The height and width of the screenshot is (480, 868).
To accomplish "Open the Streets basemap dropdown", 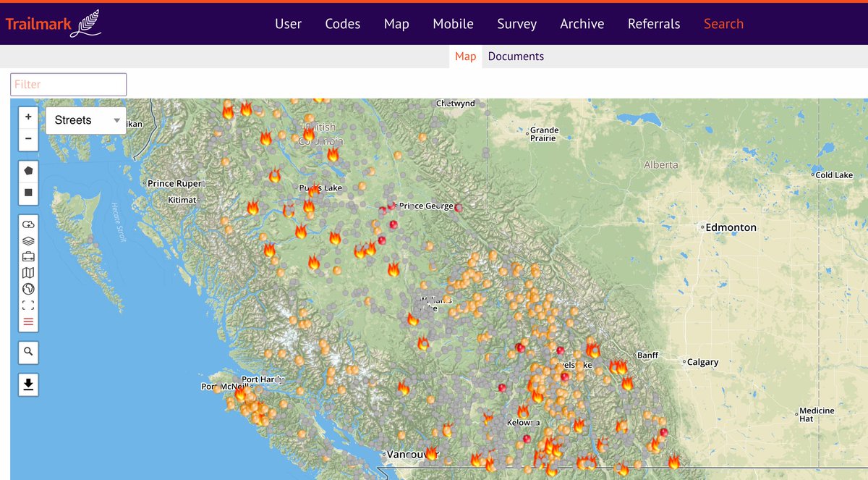I will point(85,119).
